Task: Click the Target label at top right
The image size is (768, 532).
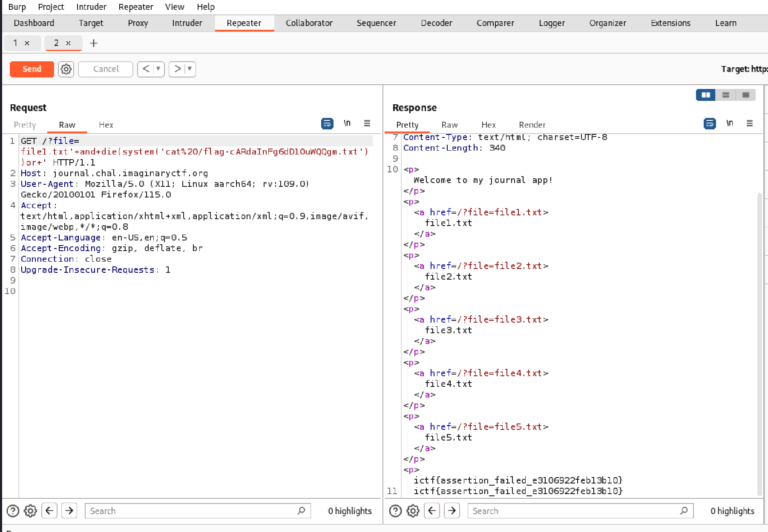Action: (744, 69)
